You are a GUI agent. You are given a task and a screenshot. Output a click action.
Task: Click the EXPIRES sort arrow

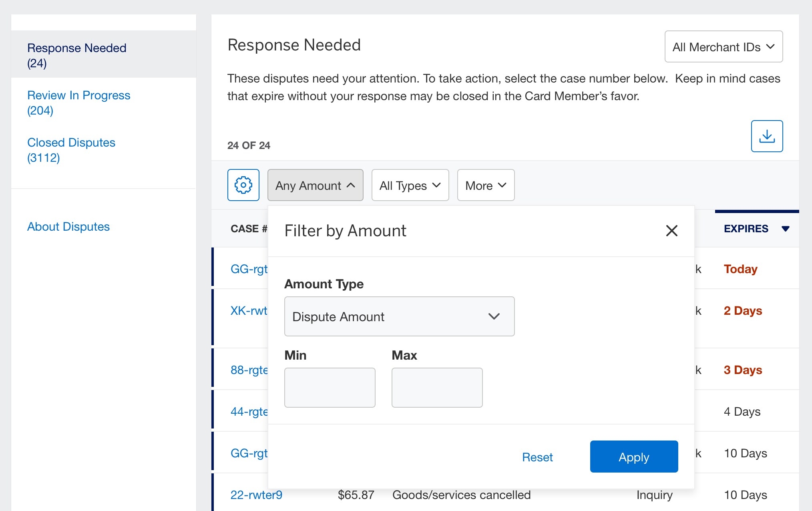coord(785,229)
